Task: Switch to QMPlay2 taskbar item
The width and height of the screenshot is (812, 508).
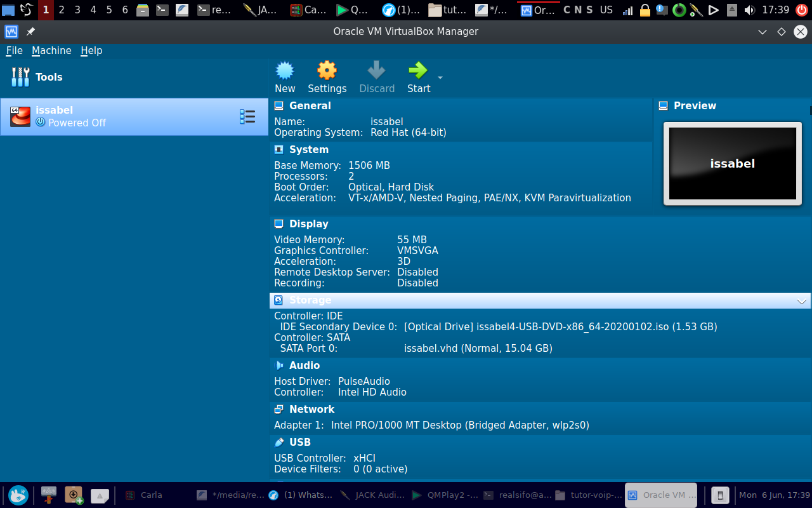Action: (444, 495)
